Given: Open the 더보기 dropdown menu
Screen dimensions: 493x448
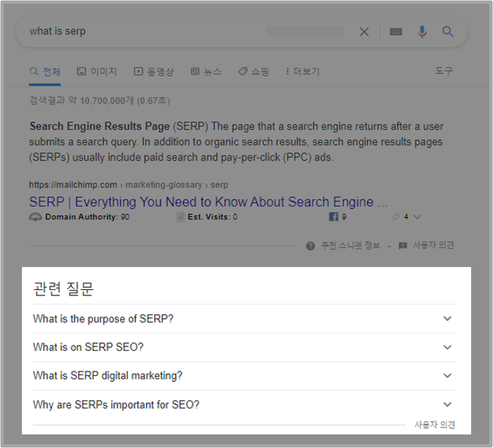Looking at the screenshot, I should click(302, 71).
